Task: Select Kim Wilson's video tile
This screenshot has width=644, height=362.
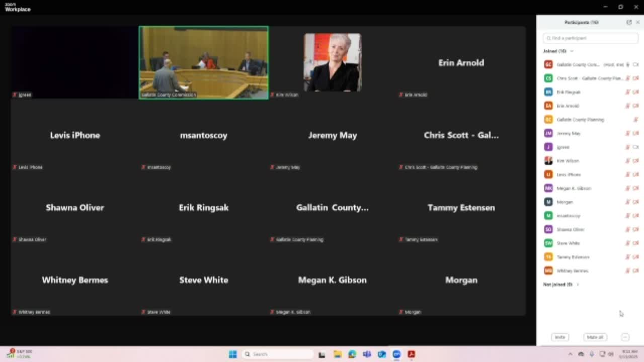Action: coord(333,63)
